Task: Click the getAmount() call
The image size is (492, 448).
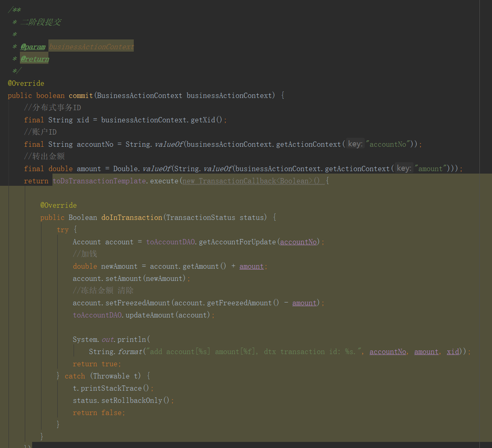Action: [x=205, y=266]
